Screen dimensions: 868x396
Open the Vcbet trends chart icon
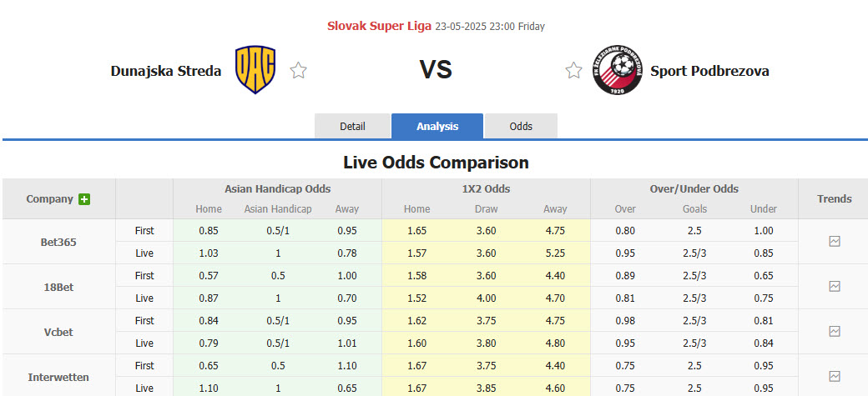[834, 331]
